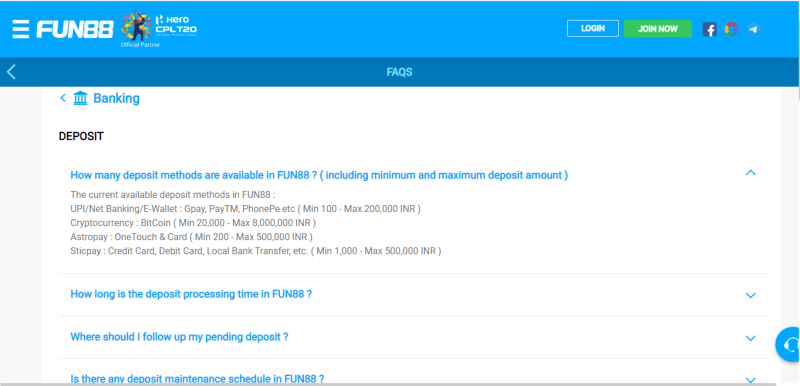Click the question about how many deposit methods
The width and height of the screenshot is (800, 386).
click(x=319, y=175)
